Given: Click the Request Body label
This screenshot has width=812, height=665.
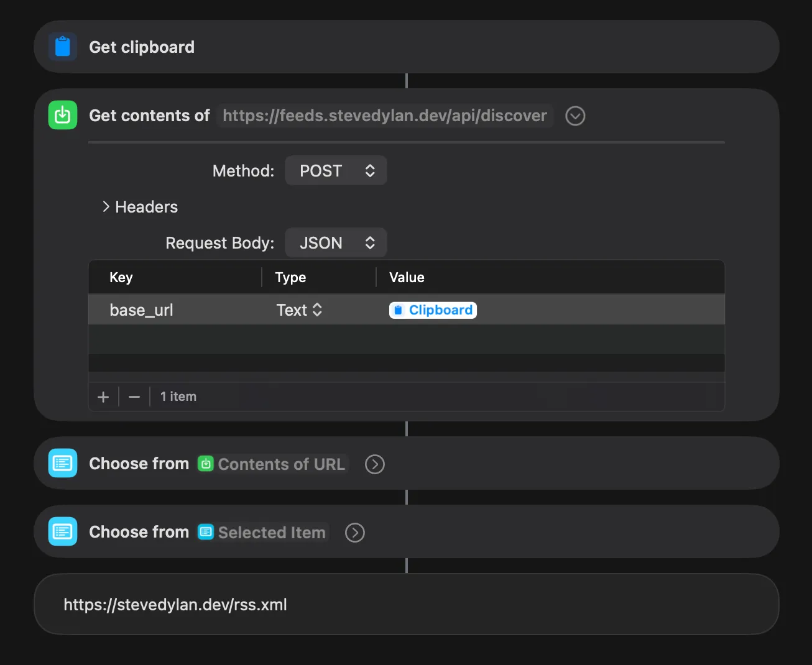Looking at the screenshot, I should coord(219,243).
